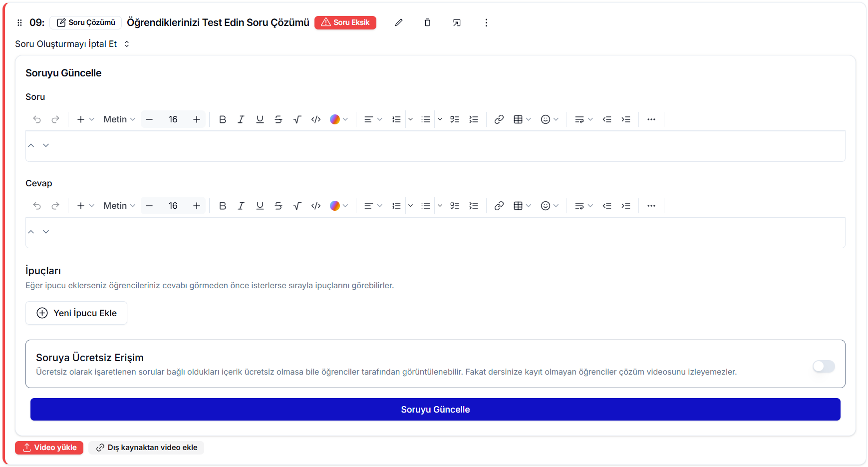The image size is (868, 467).
Task: Decrease font size in Cevap editor
Action: [149, 206]
